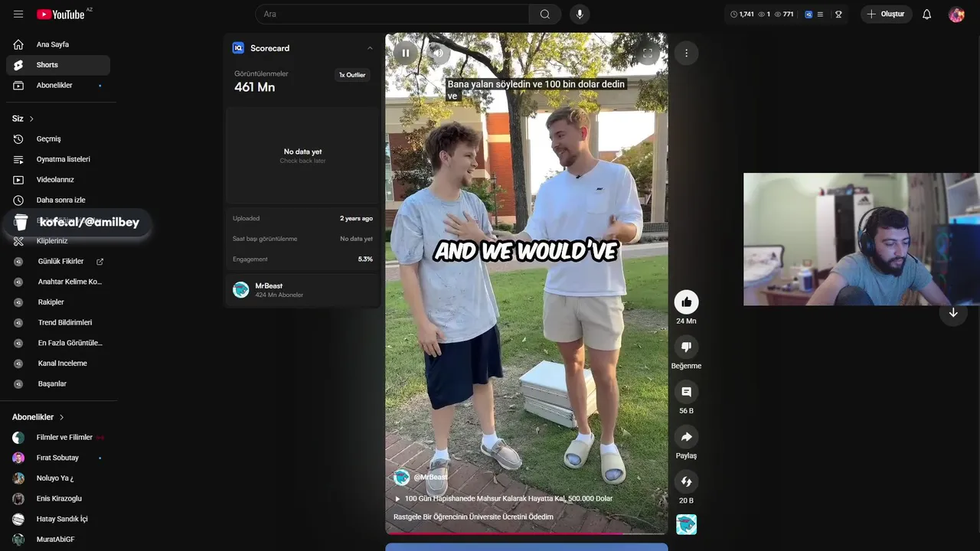
Task: Click the search input field
Action: tap(392, 15)
